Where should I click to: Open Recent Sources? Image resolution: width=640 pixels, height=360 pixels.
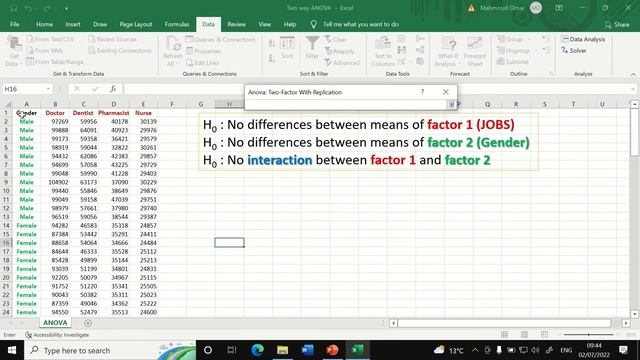(113, 39)
